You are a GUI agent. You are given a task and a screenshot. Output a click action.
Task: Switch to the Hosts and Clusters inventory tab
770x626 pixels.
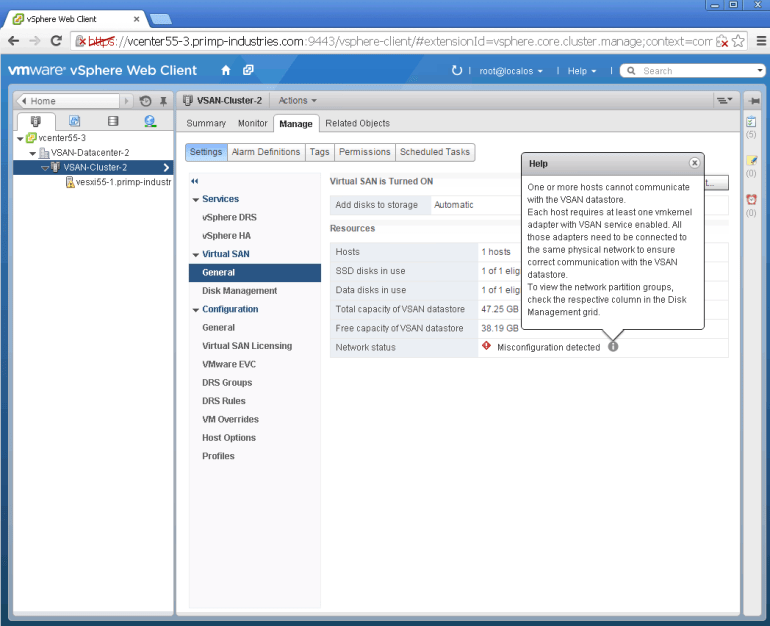pos(36,121)
